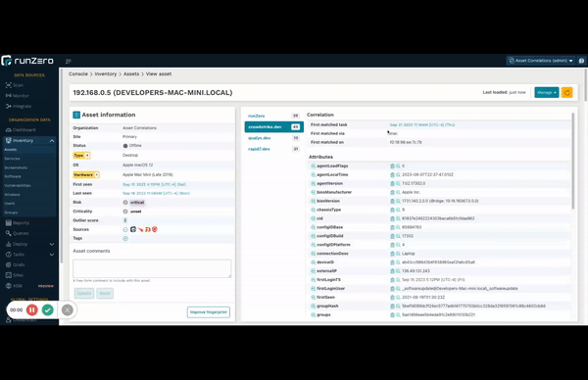The image size is (588, 380).
Task: Follow the Console breadcrumb link
Action: pyautogui.click(x=78, y=73)
